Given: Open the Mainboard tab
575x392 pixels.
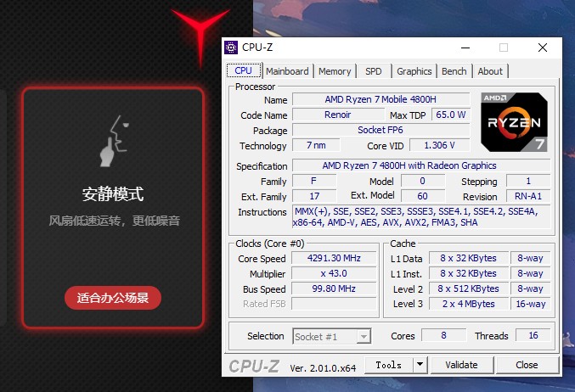Looking at the screenshot, I should click(288, 71).
